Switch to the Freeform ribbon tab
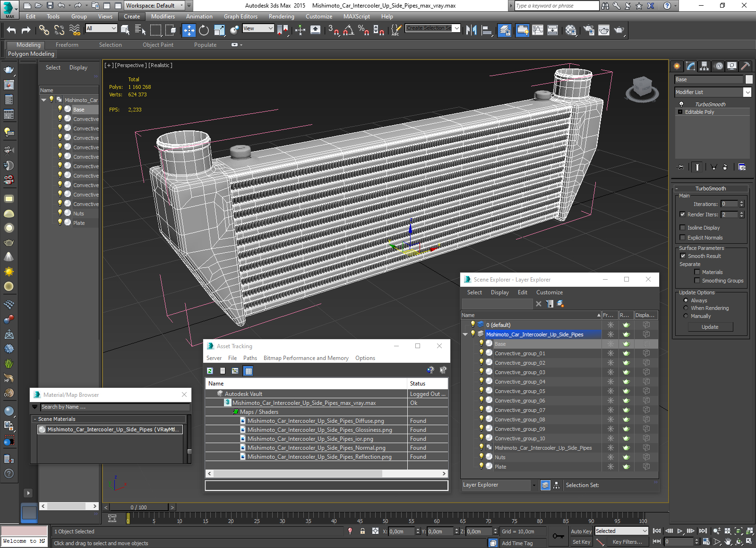Viewport: 756px width, 548px height. point(67,45)
